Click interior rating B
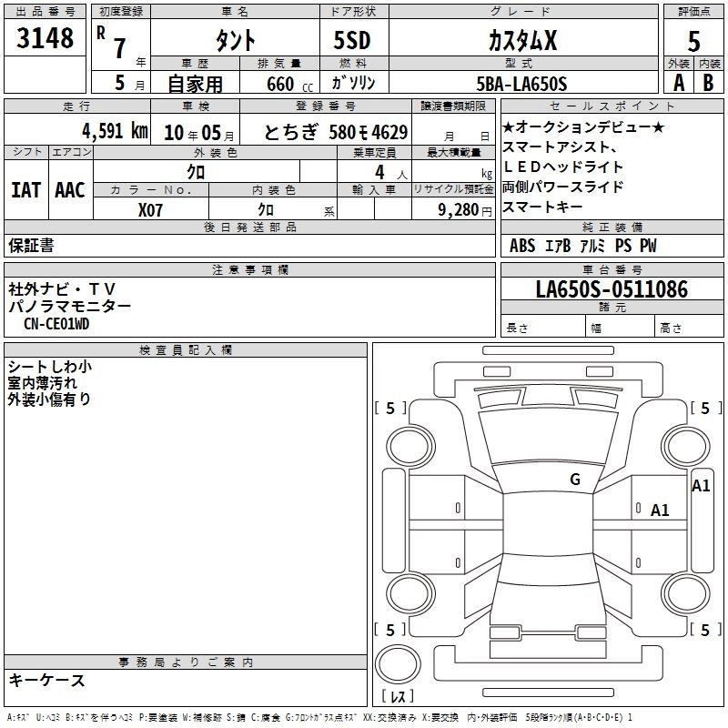Image resolution: width=728 pixels, height=728 pixels. pos(709,83)
